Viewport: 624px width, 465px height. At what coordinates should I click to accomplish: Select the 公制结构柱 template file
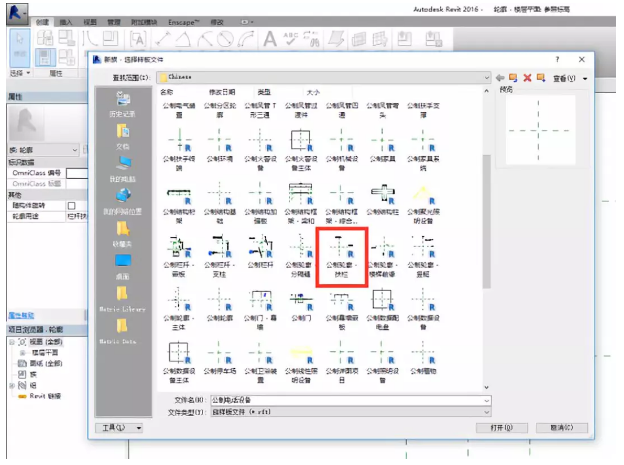tap(382, 199)
